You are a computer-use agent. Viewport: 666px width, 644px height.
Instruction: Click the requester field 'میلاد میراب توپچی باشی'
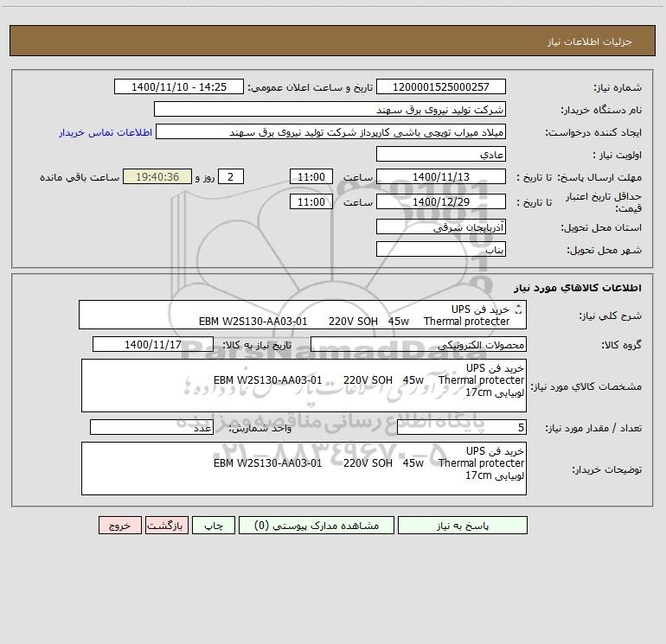tap(330, 131)
